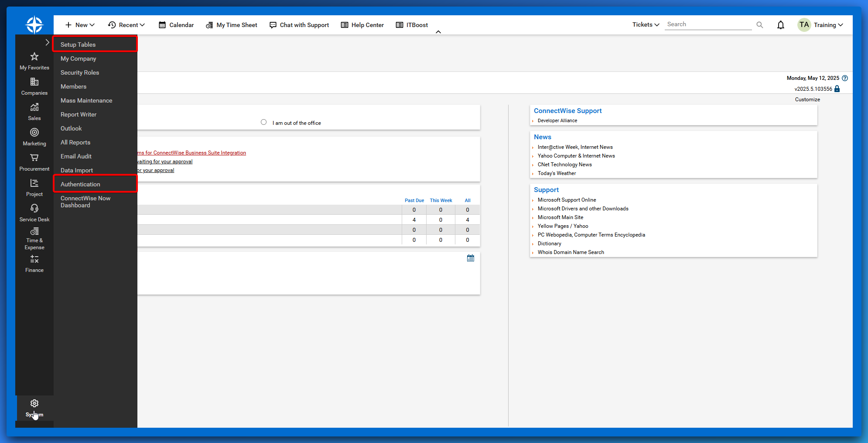
Task: Focus the Search input field
Action: [708, 24]
